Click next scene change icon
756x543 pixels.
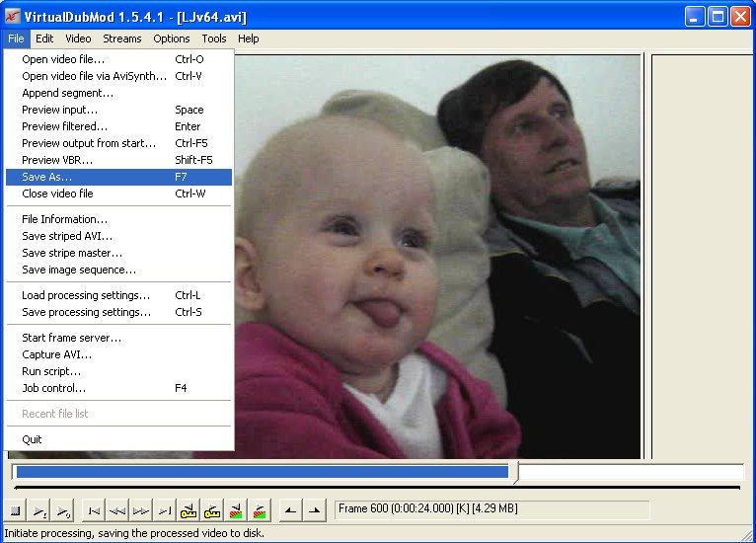pyautogui.click(x=259, y=510)
